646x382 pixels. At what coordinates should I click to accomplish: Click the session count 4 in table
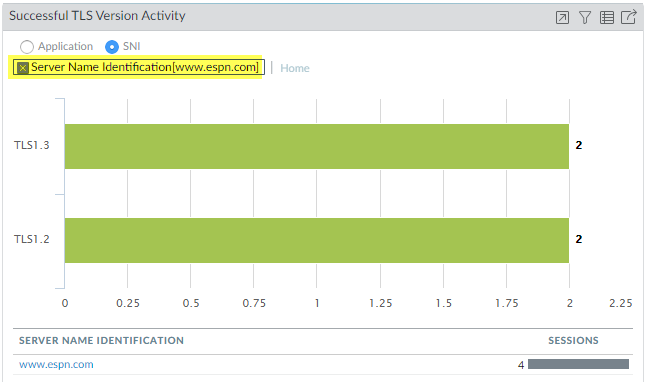(521, 365)
